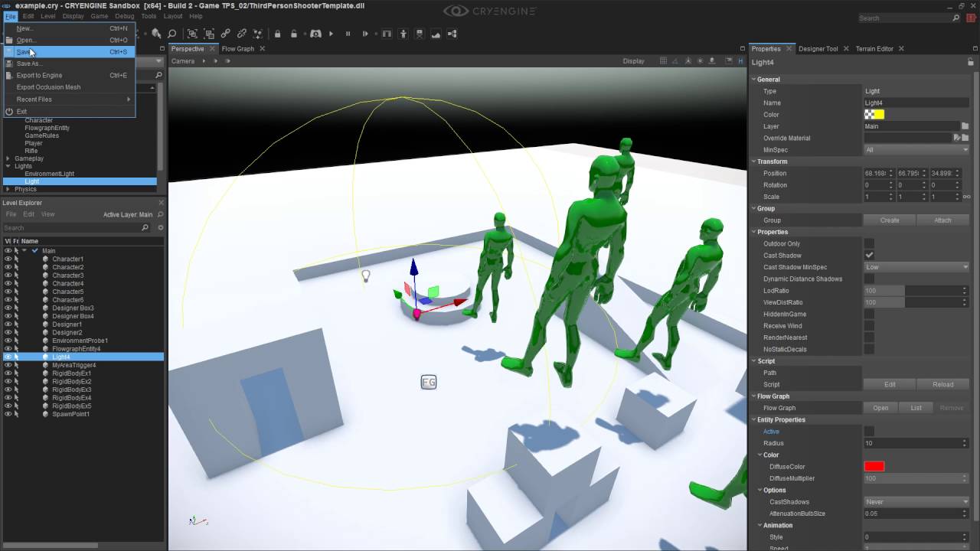Open the MinSpec dropdown

916,150
